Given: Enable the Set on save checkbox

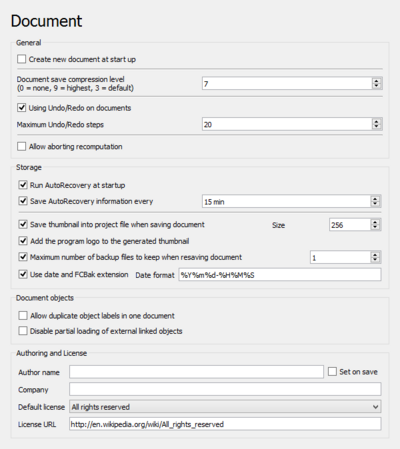Looking at the screenshot, I should point(332,372).
